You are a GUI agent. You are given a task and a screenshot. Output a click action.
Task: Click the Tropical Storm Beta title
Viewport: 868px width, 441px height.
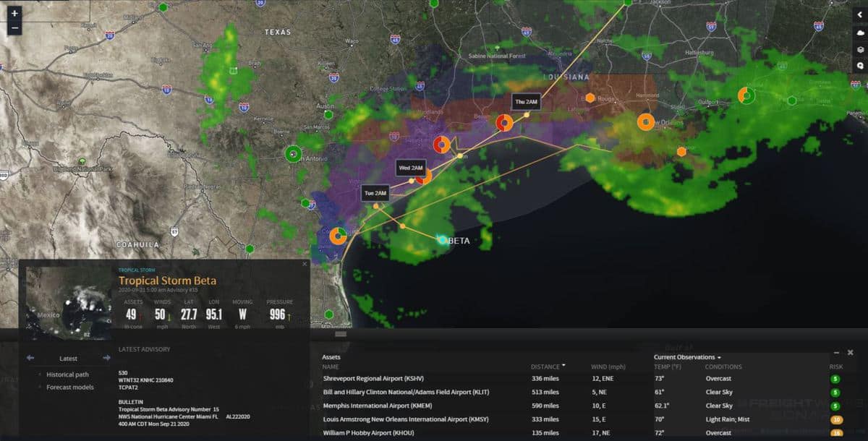tap(167, 281)
